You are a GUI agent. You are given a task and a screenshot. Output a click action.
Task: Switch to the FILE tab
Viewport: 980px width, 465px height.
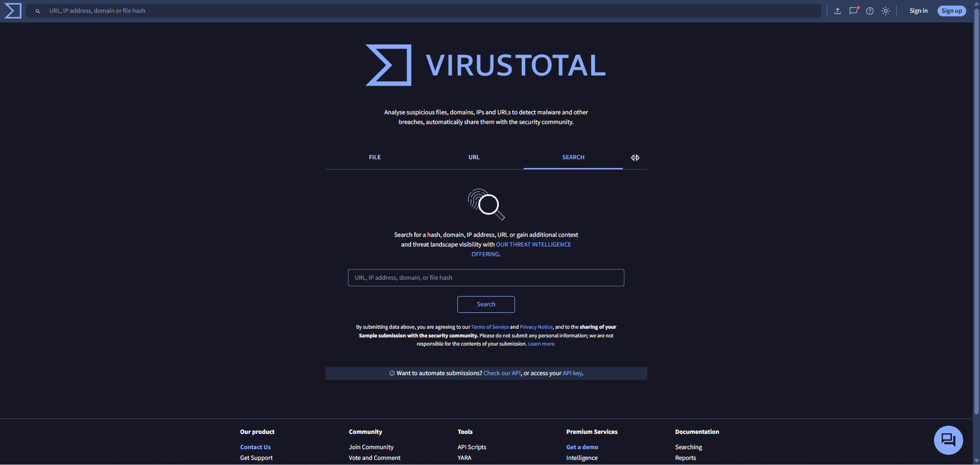[375, 157]
